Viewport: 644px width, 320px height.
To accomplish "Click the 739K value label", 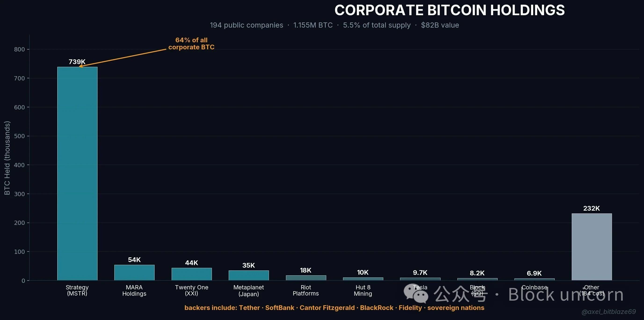I will pyautogui.click(x=77, y=62).
